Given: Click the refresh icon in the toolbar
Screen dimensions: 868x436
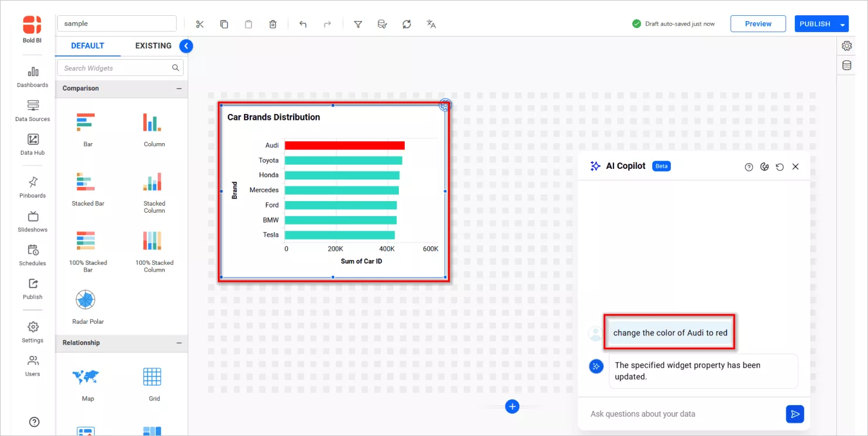Looking at the screenshot, I should point(407,23).
